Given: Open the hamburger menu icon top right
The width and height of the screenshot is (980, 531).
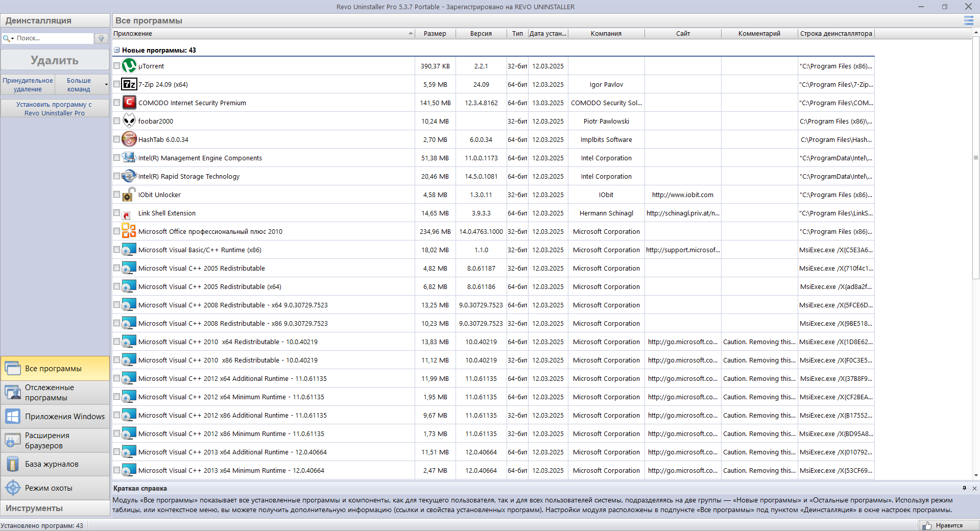Looking at the screenshot, I should click(x=968, y=20).
